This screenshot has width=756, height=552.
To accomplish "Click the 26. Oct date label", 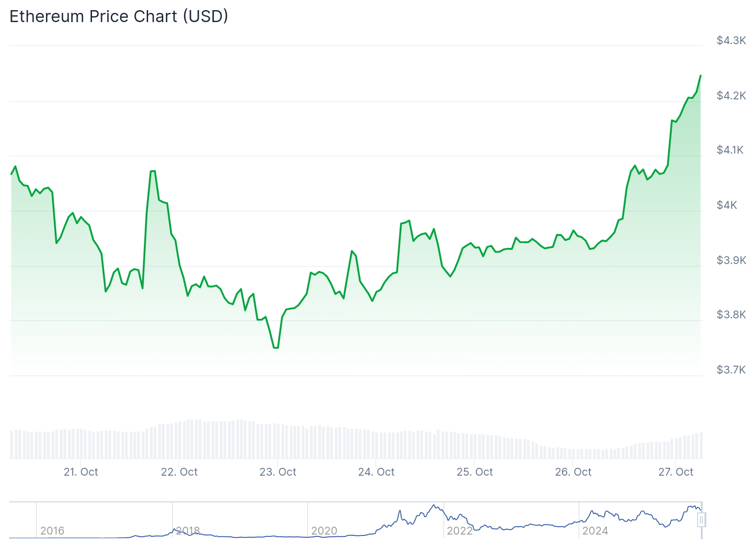I will 573,472.
